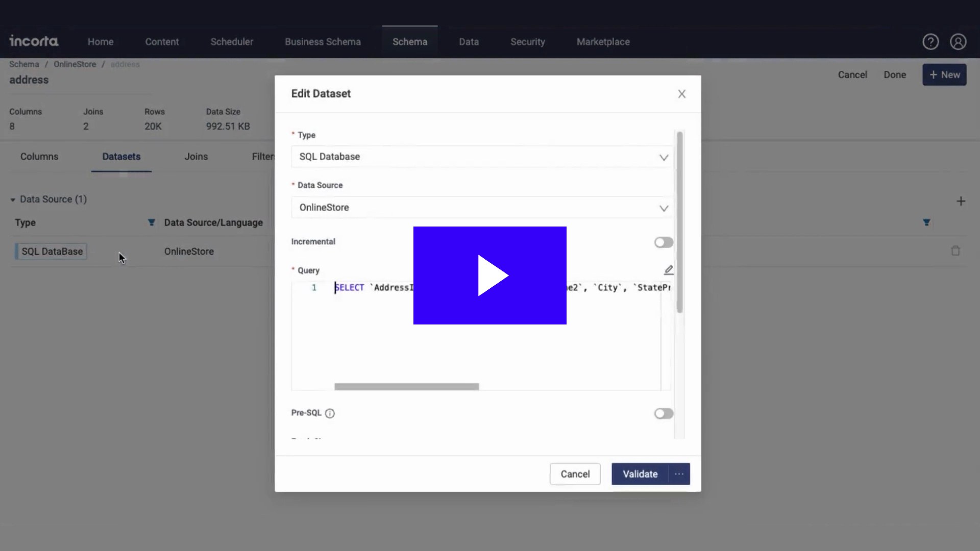Click Done in the page header
The image size is (980, 551).
[895, 74]
